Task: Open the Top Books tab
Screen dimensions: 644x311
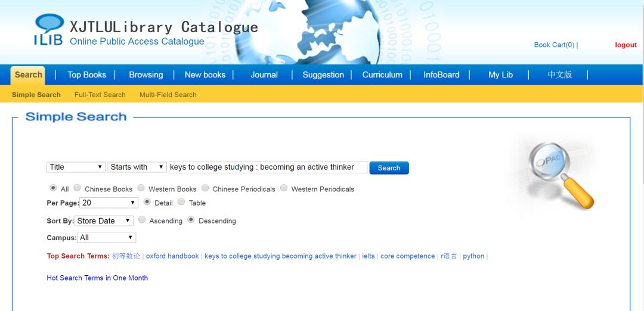Action: click(x=86, y=75)
